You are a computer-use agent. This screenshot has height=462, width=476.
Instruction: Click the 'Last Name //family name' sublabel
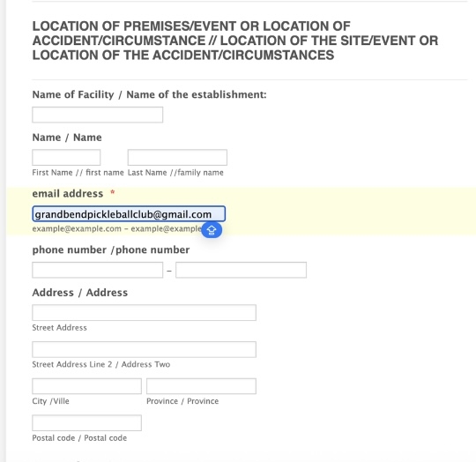tap(175, 173)
